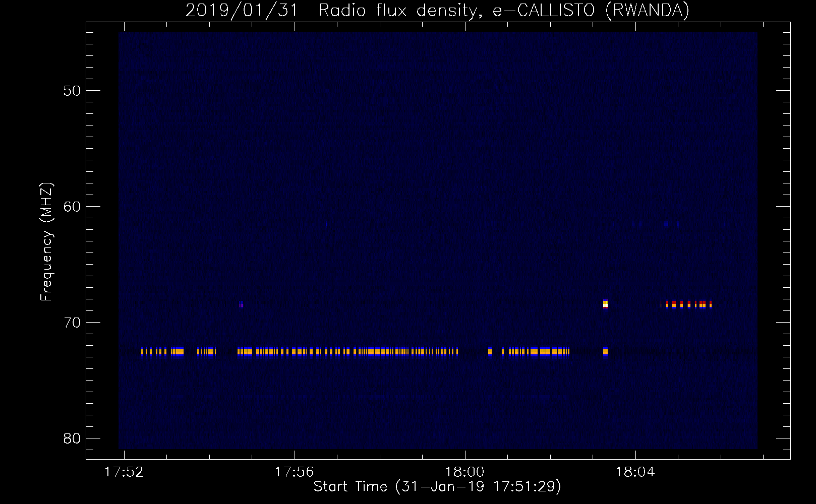Click the 18:04 time tick label
Viewport: 816px width, 504px height.
click(x=635, y=472)
